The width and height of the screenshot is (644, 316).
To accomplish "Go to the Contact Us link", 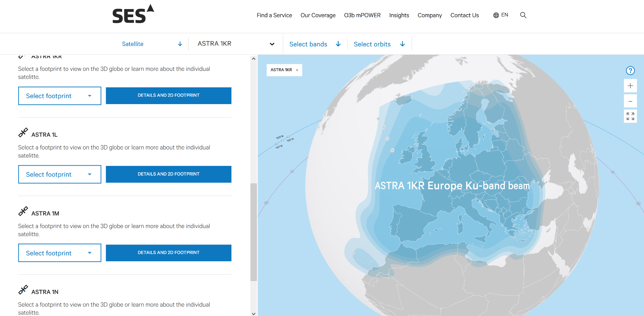I will tap(464, 15).
